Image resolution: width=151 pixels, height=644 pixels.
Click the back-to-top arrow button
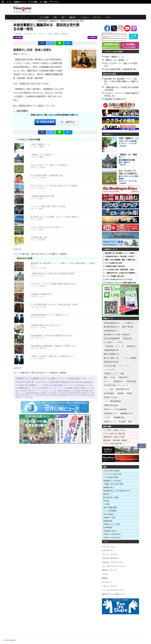click(x=141, y=446)
